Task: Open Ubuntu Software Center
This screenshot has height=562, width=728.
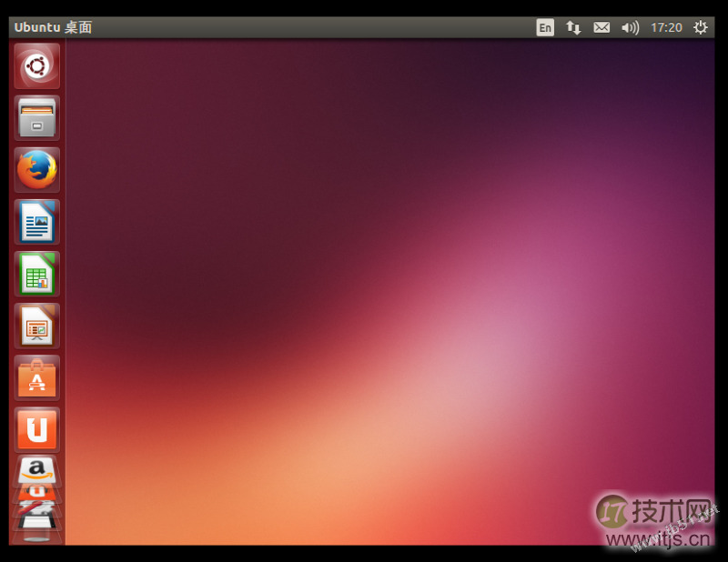Action: [36, 377]
